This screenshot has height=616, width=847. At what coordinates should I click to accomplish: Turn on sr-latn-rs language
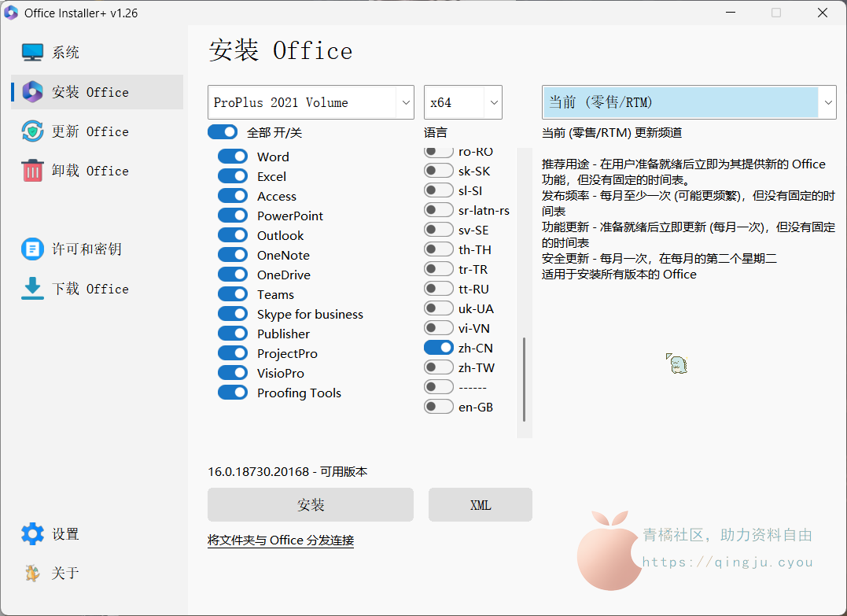pyautogui.click(x=439, y=210)
